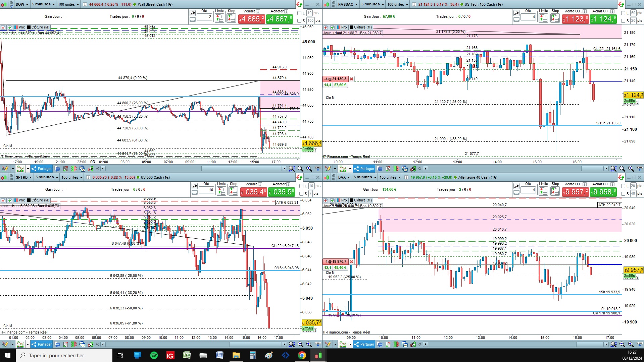Open drawing tools pencil icon in DOW chart

click(5, 169)
